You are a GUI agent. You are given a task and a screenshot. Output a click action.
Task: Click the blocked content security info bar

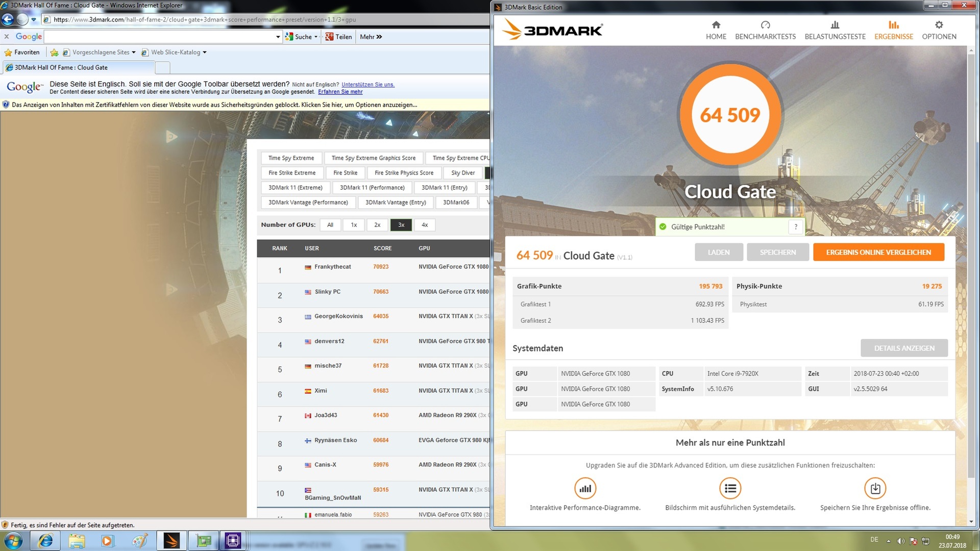click(x=245, y=105)
